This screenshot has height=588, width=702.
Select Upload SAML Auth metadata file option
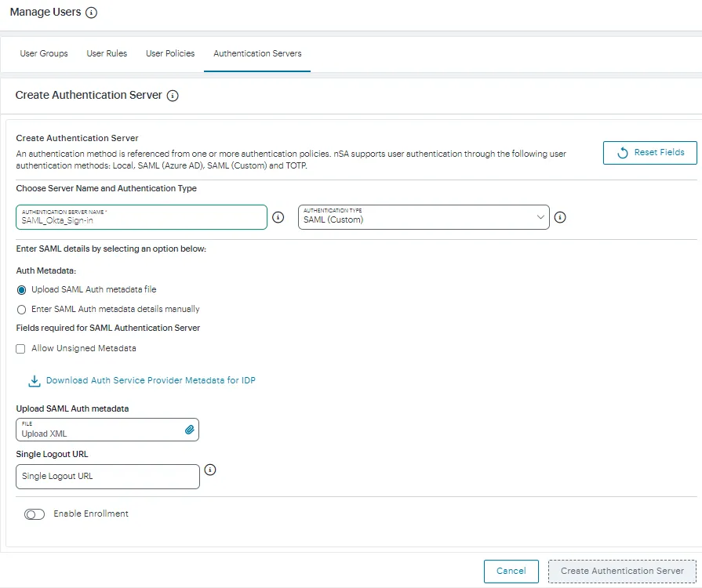21,290
